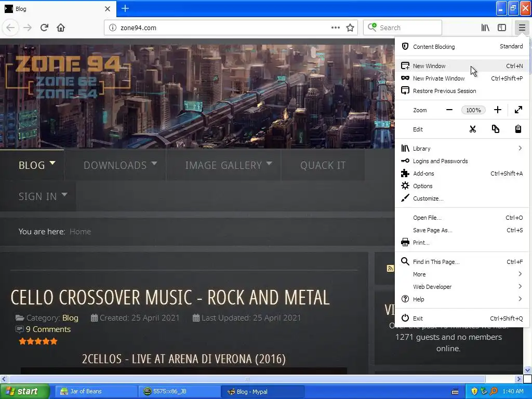Expand the Help submenu
Screen dimensions: 532x399
462,299
